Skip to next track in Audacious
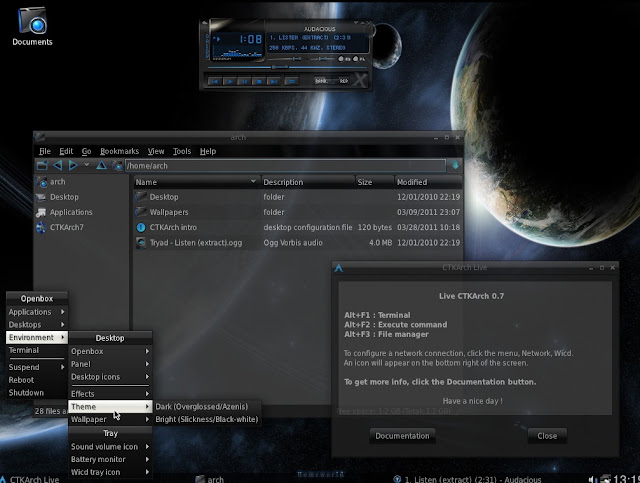Viewport: 640px width, 483px height. pos(273,81)
